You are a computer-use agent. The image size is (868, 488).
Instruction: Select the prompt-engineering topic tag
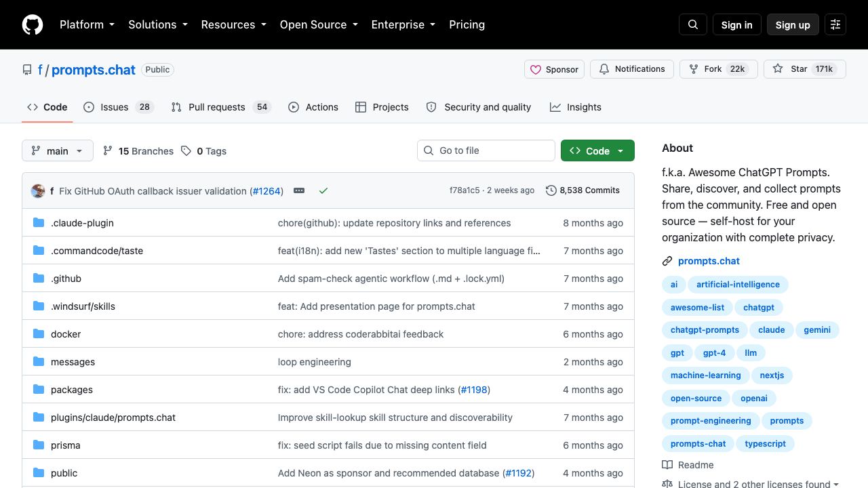[711, 421]
